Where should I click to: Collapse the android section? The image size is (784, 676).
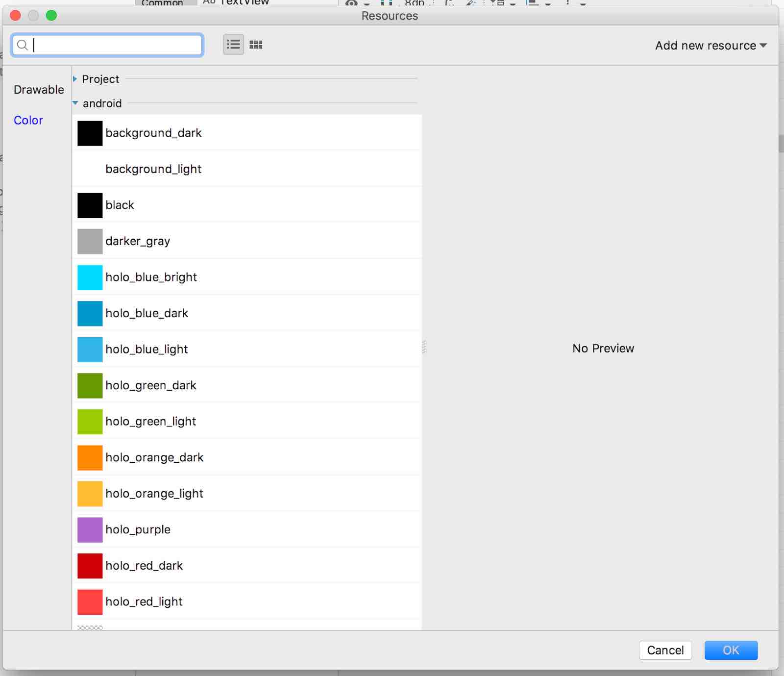pyautogui.click(x=75, y=103)
